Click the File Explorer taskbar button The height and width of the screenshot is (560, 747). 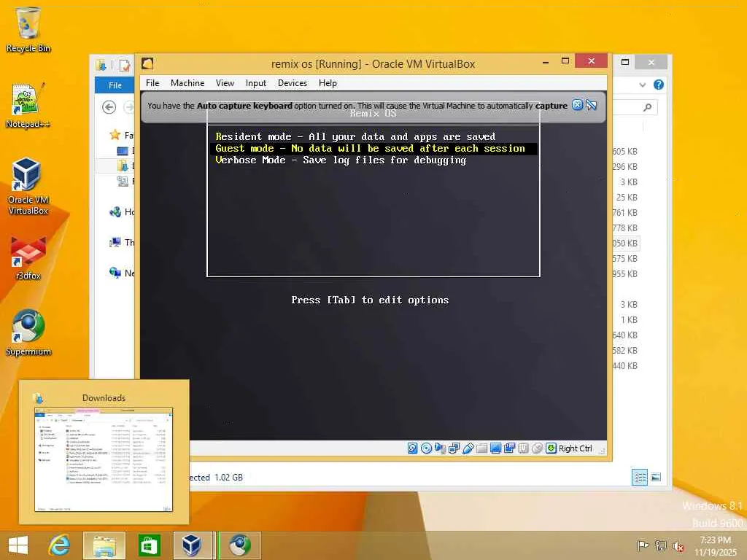104,545
